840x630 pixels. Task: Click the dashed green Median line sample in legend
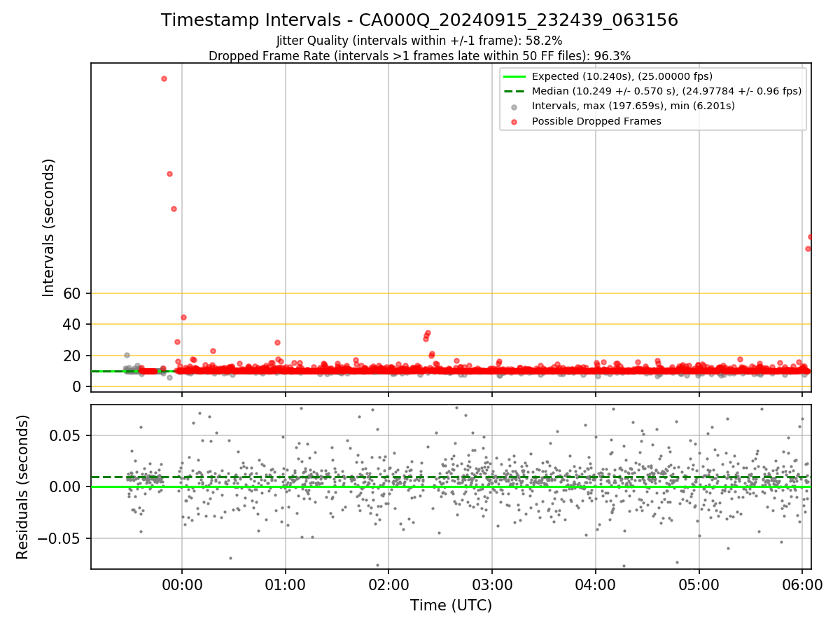pyautogui.click(x=514, y=91)
